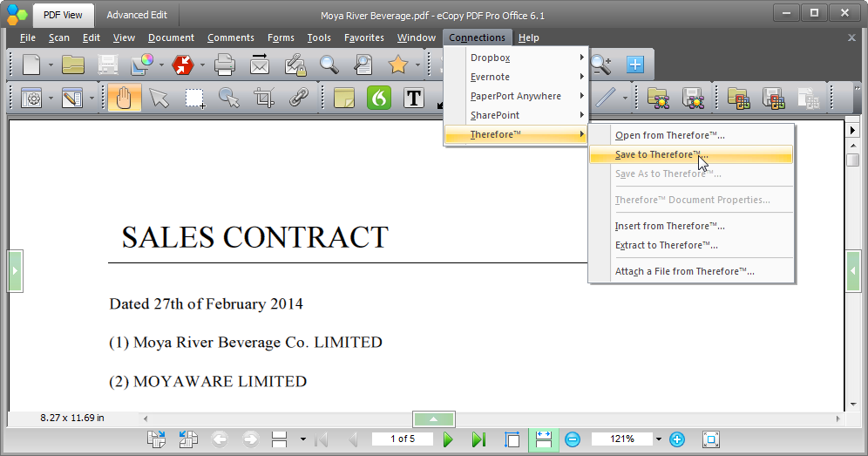Click the green Dragon Notes icon
Viewport: 868px width, 456px height.
(x=379, y=98)
